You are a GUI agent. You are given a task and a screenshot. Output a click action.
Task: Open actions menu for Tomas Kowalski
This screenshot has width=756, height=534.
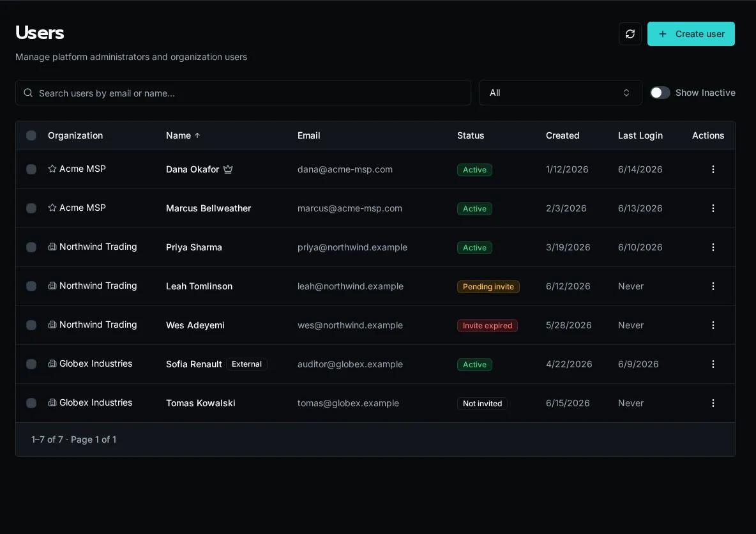tap(713, 403)
